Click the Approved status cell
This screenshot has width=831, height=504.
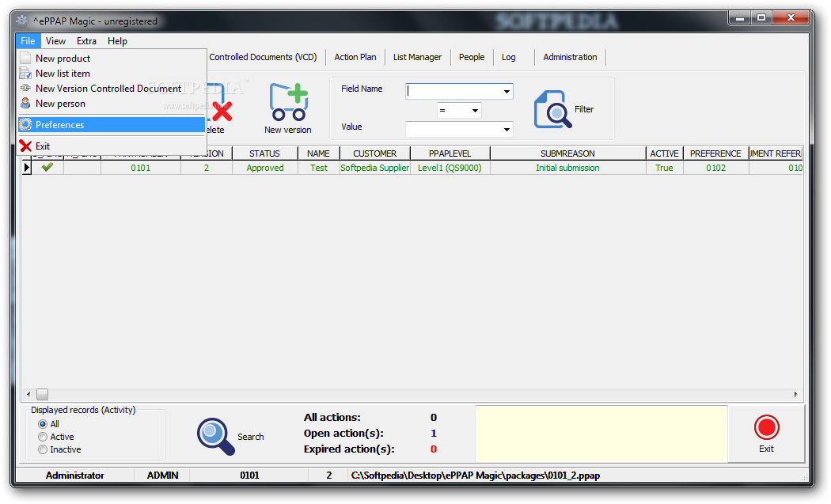pos(265,168)
